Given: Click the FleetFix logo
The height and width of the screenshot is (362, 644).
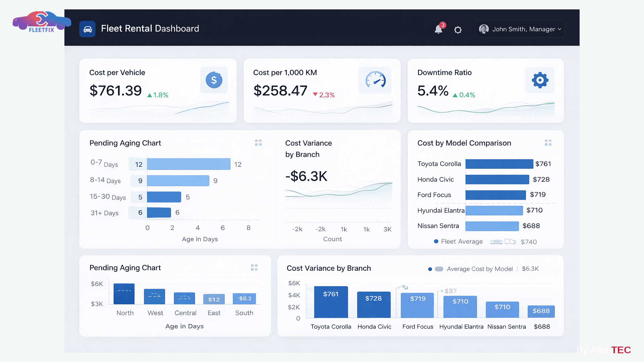Looking at the screenshot, I should 42,21.
